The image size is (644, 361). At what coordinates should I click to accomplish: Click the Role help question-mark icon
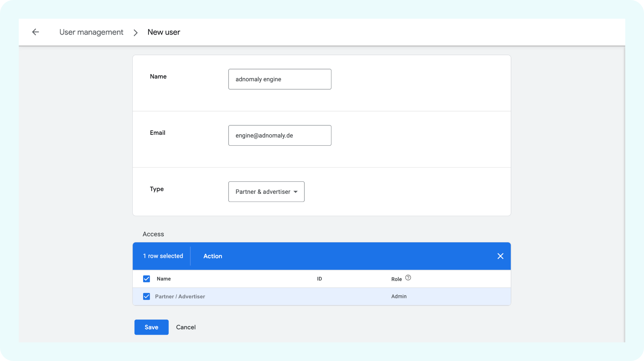(408, 278)
